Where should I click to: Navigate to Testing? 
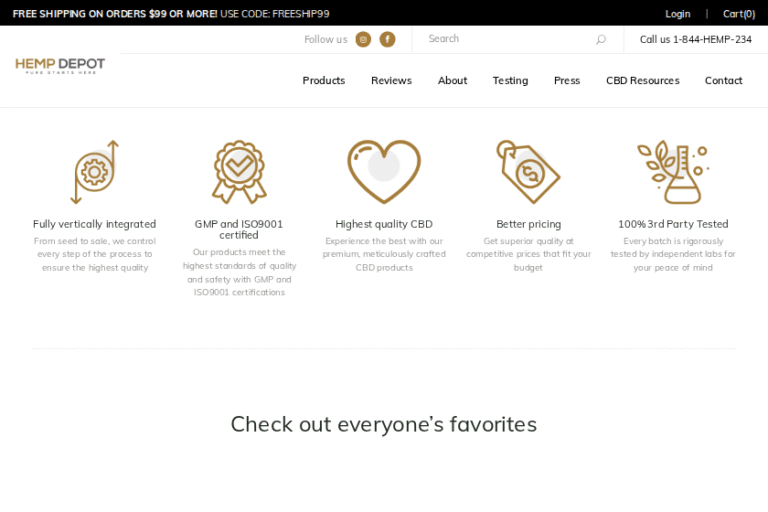(x=510, y=81)
